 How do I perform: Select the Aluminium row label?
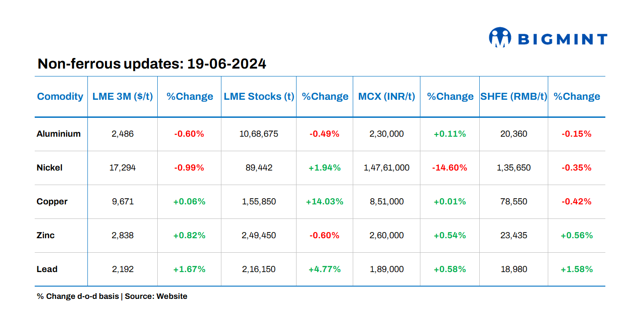tap(58, 134)
